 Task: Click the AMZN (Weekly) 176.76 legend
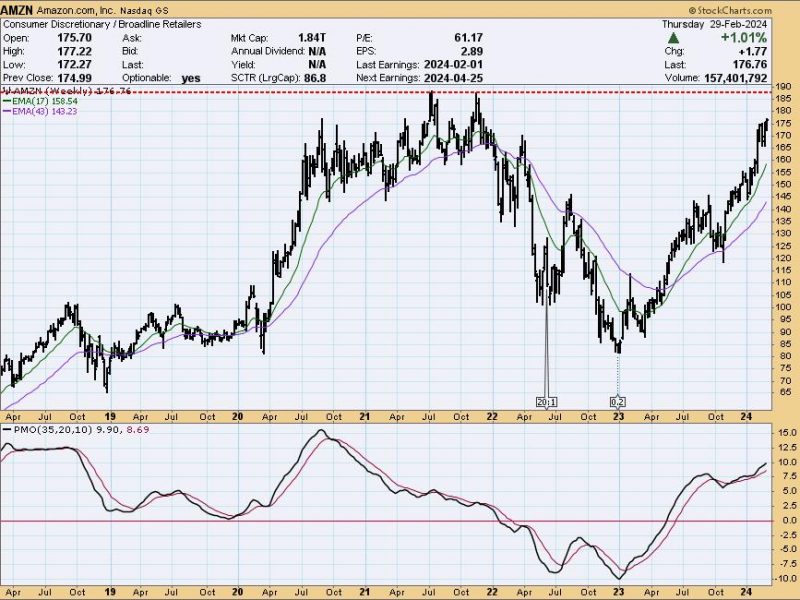click(67, 91)
